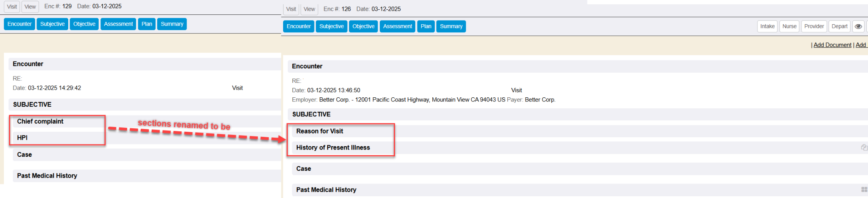The image size is (868, 198).
Task: Click grid icon in right Past Medical History row
Action: (x=864, y=190)
